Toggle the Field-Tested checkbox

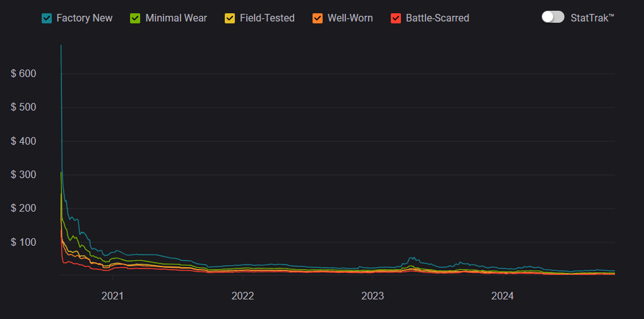pyautogui.click(x=230, y=18)
